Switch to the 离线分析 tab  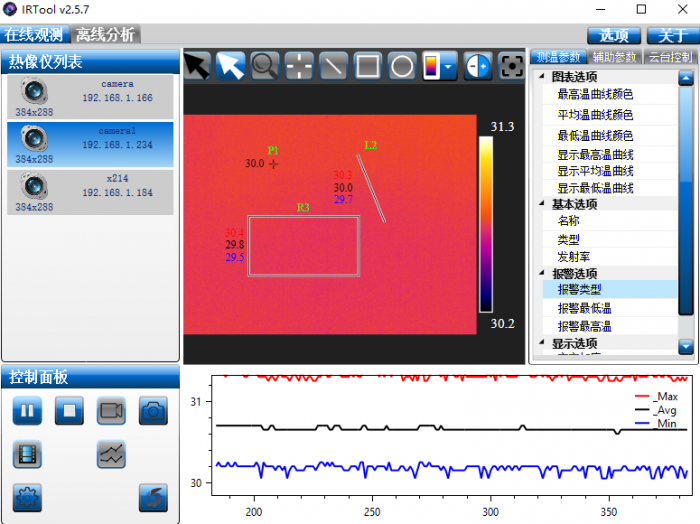tap(105, 34)
